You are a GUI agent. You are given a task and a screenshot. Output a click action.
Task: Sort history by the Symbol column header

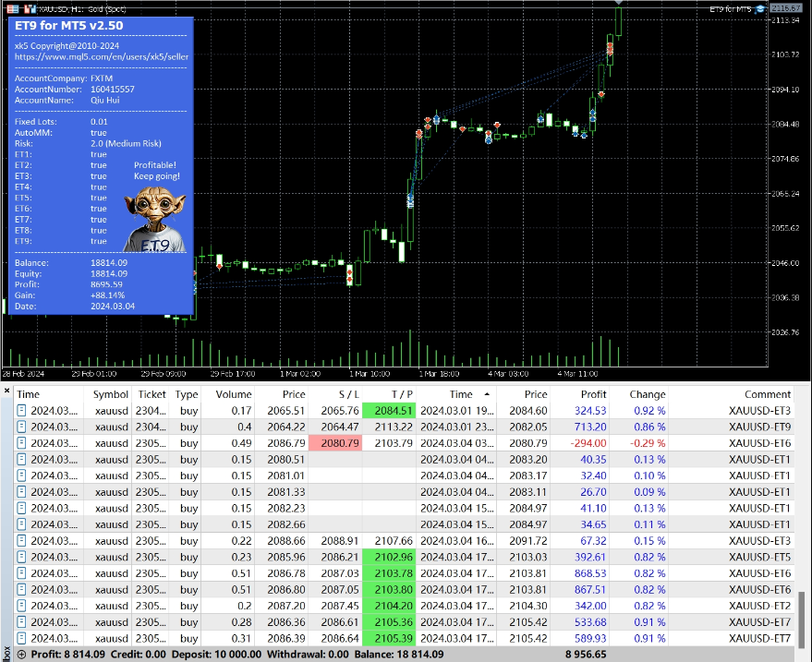tap(110, 394)
